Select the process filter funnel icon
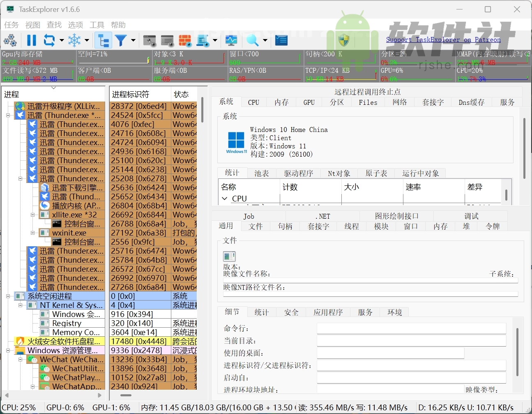Image resolution: width=532 pixels, height=414 pixels. click(121, 40)
